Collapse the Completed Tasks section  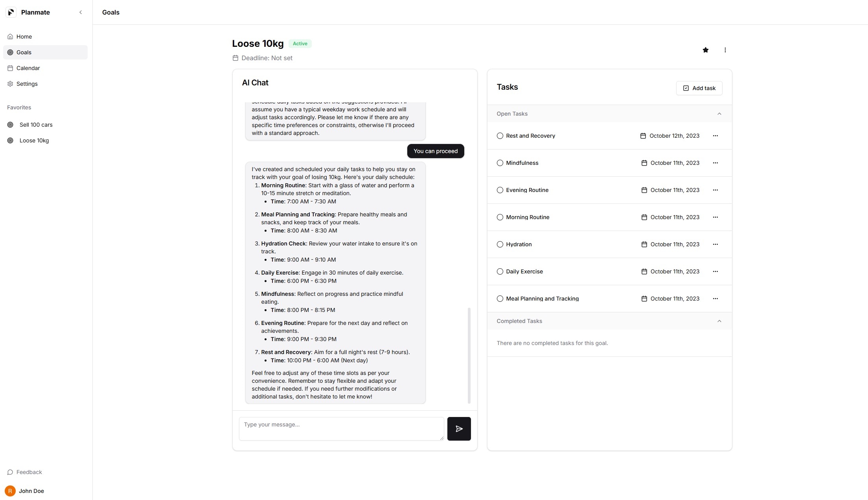click(719, 321)
